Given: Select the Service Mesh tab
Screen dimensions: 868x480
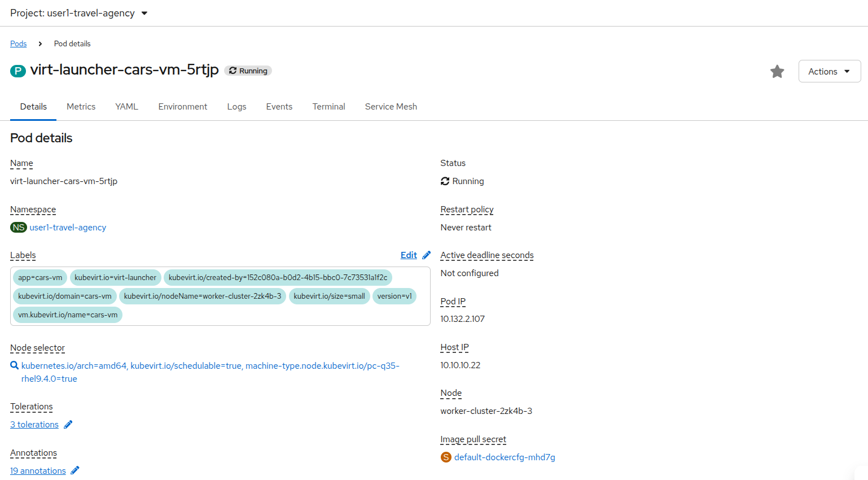Looking at the screenshot, I should pyautogui.click(x=391, y=107).
